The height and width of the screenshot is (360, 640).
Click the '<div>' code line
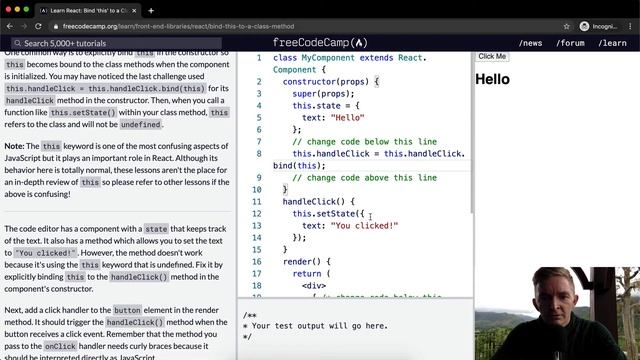[x=314, y=286]
